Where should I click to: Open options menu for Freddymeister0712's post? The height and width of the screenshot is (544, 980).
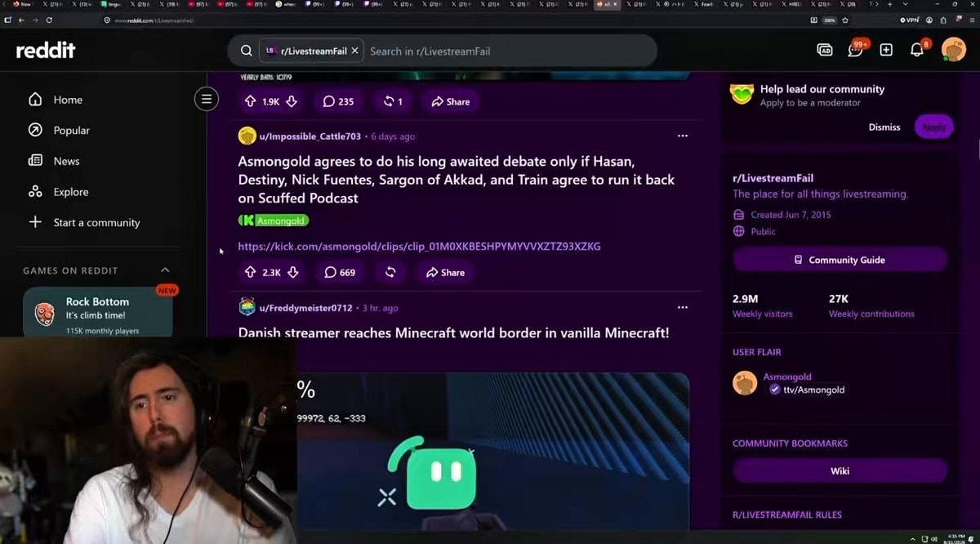coord(683,307)
